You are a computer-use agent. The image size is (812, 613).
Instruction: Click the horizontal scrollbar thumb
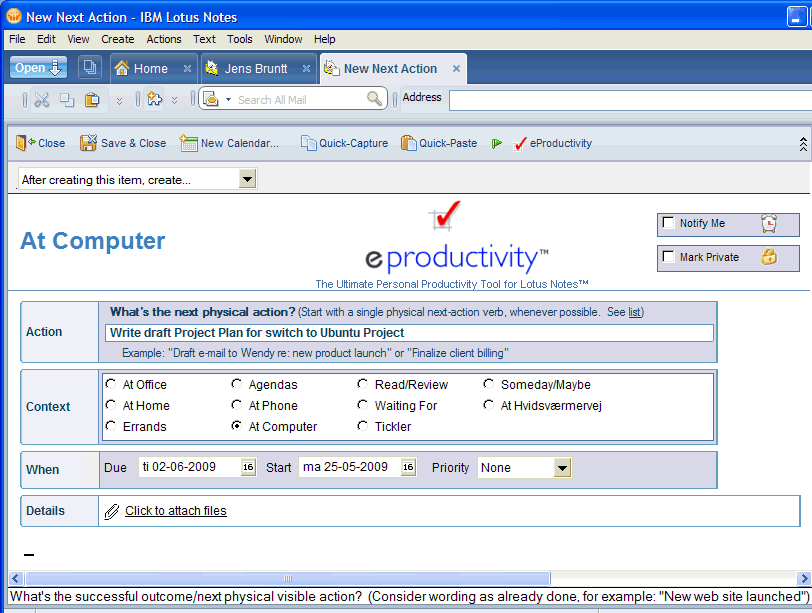click(288, 578)
